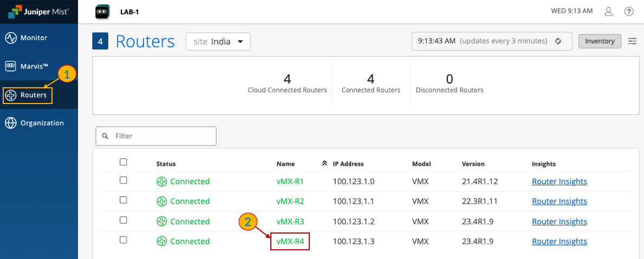Go to Organization in the sidebar

coord(42,123)
